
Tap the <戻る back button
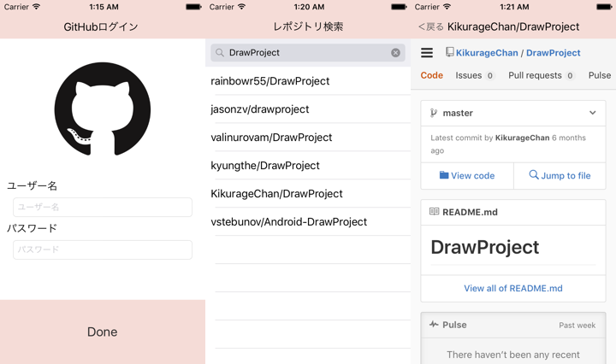[430, 26]
